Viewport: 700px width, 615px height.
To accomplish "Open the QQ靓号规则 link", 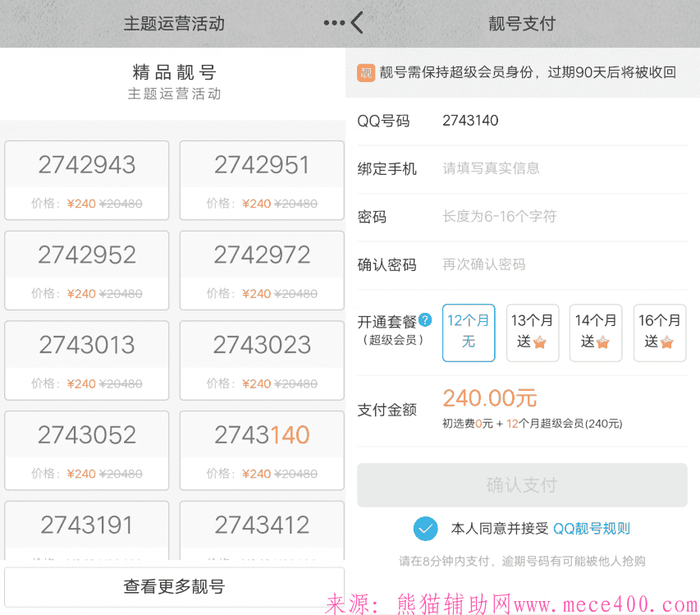I will (x=592, y=528).
